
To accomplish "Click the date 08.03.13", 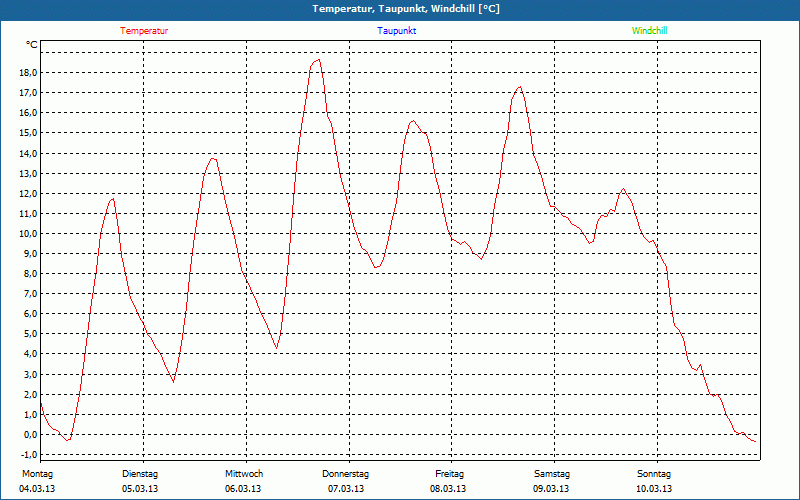I will (x=448, y=489).
